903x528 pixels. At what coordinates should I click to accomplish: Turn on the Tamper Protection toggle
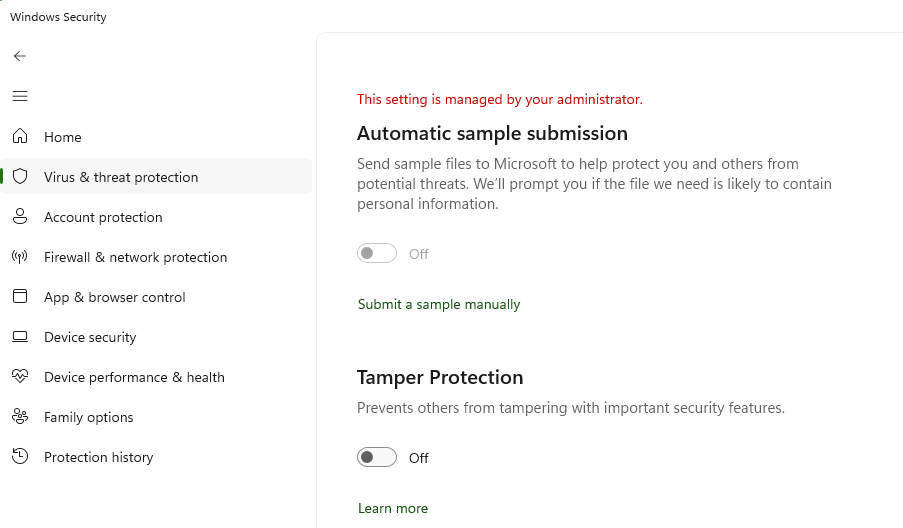377,457
